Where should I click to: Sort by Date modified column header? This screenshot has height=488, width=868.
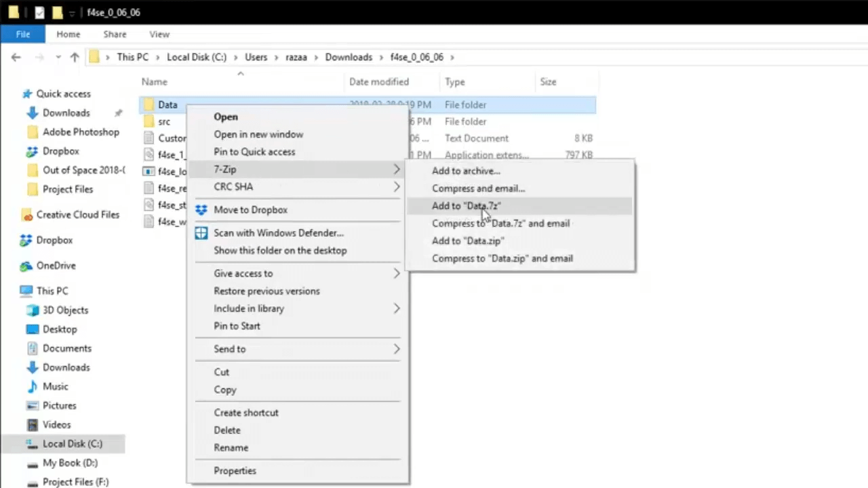[379, 82]
